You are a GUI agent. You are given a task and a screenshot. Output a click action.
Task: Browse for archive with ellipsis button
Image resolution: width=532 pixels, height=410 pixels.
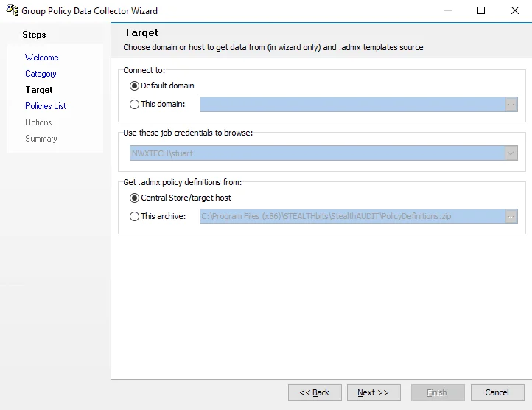pos(511,216)
